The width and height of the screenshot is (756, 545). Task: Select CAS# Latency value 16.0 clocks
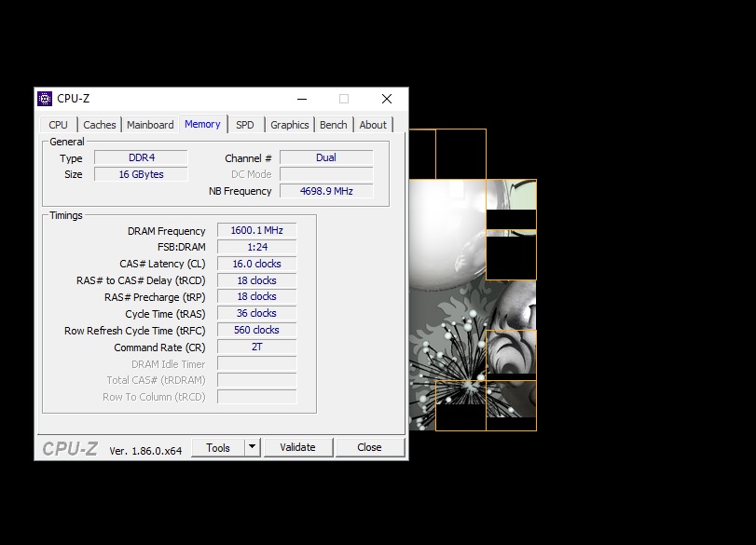(x=257, y=264)
